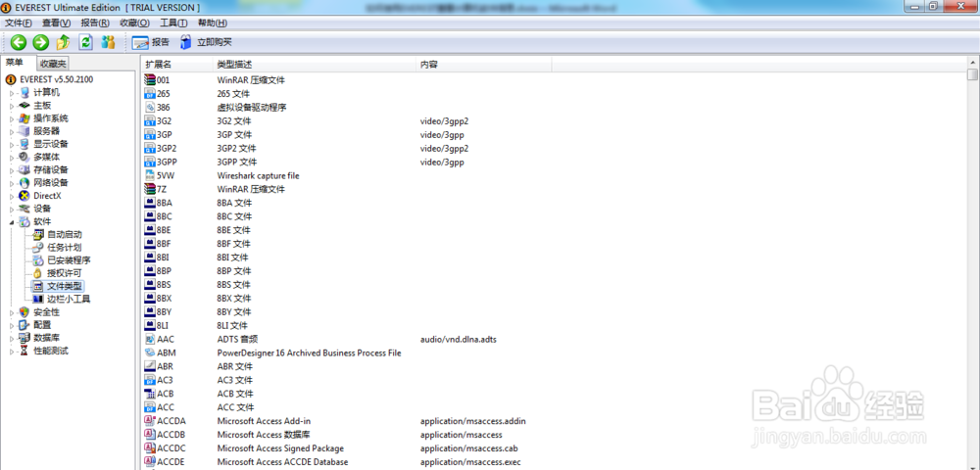This screenshot has height=470, width=980.
Task: Open the 收藏(O) menu
Action: (134, 23)
